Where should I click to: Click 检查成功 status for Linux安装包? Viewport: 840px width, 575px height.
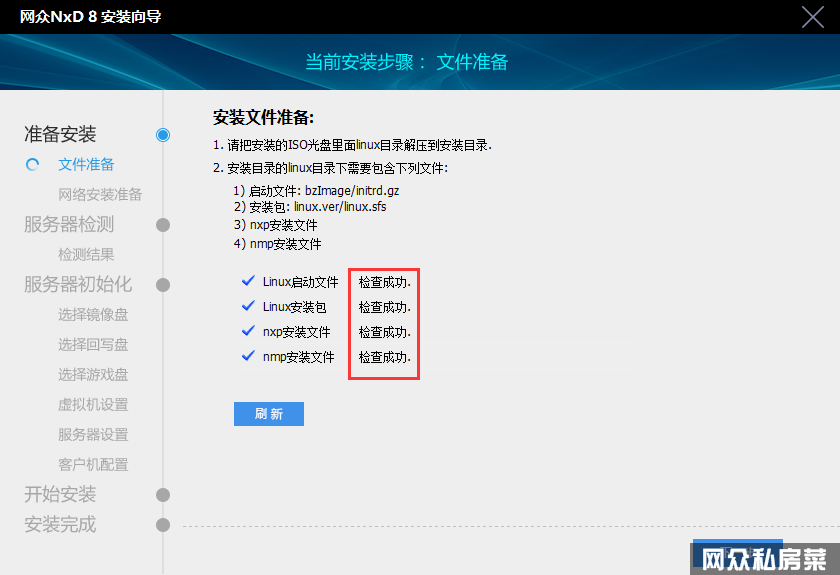click(x=385, y=307)
